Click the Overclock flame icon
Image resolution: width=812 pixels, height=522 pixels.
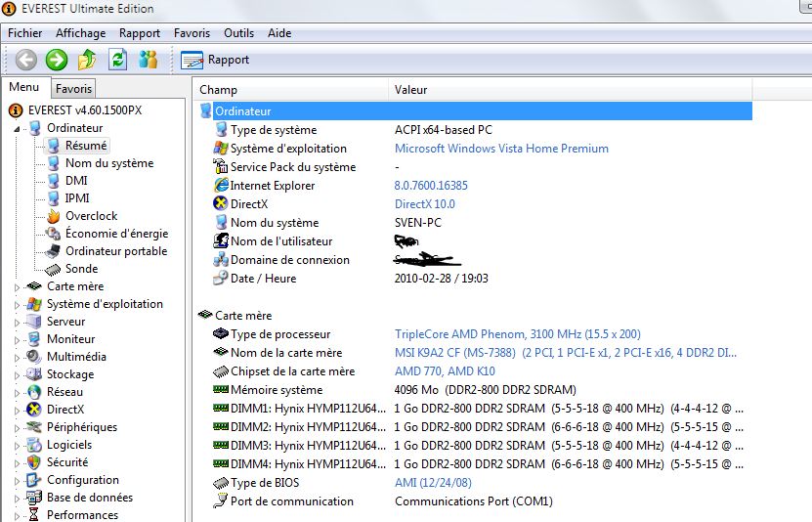click(x=54, y=216)
